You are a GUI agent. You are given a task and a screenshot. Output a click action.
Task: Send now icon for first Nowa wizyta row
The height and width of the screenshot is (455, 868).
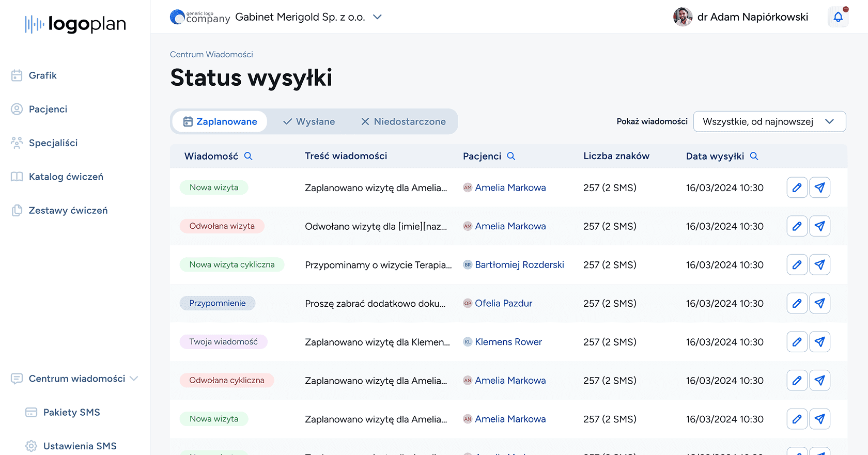pyautogui.click(x=820, y=187)
